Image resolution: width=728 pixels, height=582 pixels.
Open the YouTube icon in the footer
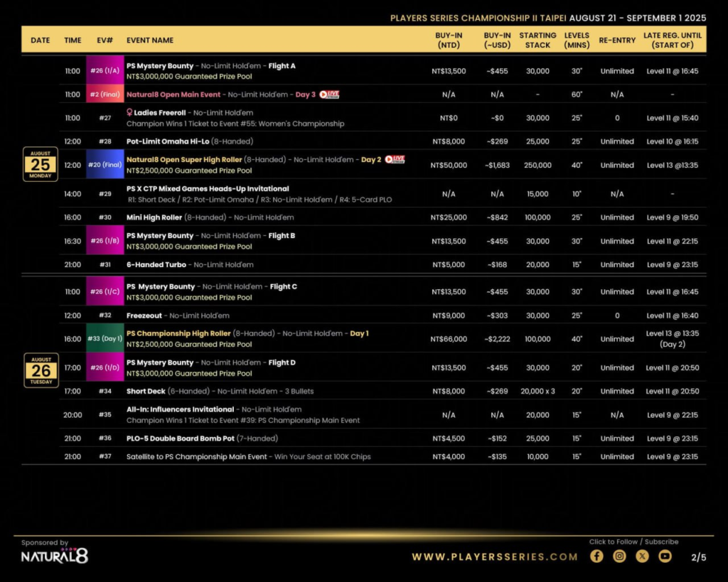(665, 556)
